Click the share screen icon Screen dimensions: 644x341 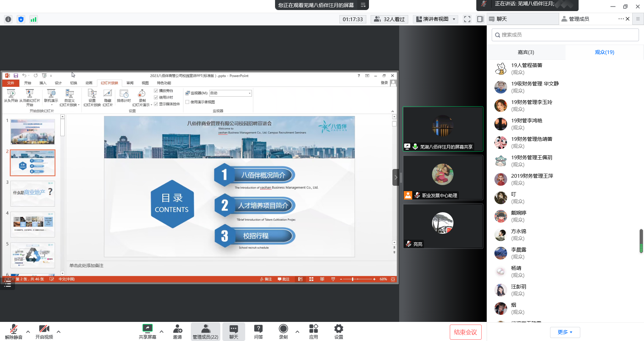point(147,329)
